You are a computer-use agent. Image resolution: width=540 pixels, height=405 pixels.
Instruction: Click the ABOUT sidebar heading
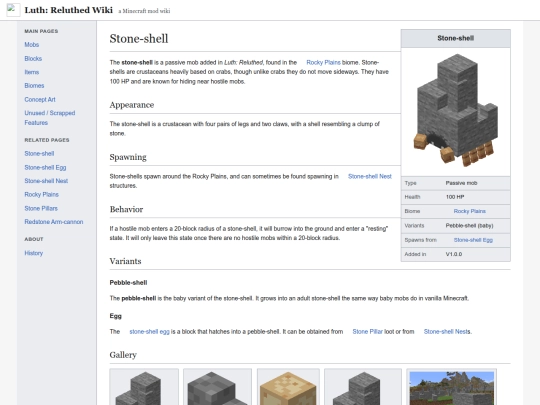(x=34, y=239)
